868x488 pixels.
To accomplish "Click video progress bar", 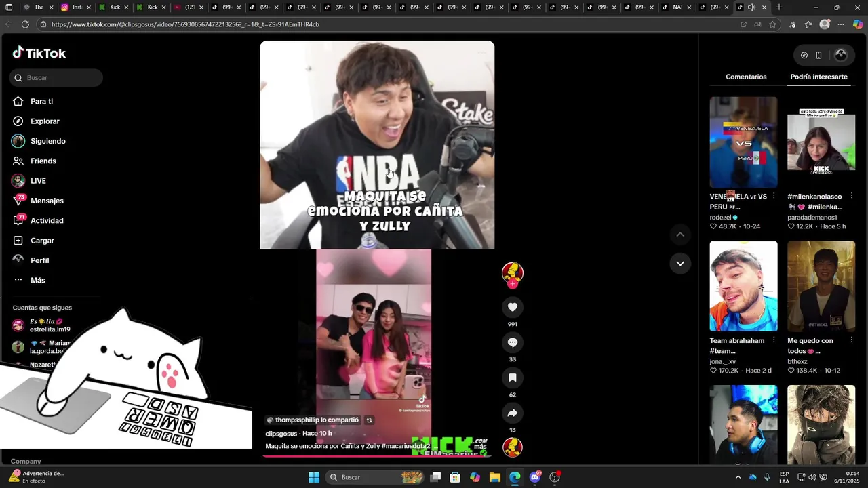I will coord(376,456).
